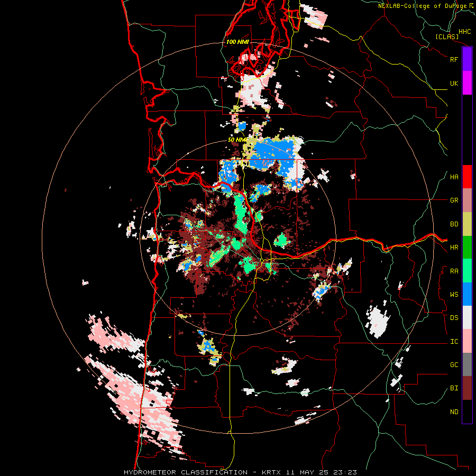The width and height of the screenshot is (476, 476).
Task: Click the WS blue legend swatch
Action: point(467,294)
